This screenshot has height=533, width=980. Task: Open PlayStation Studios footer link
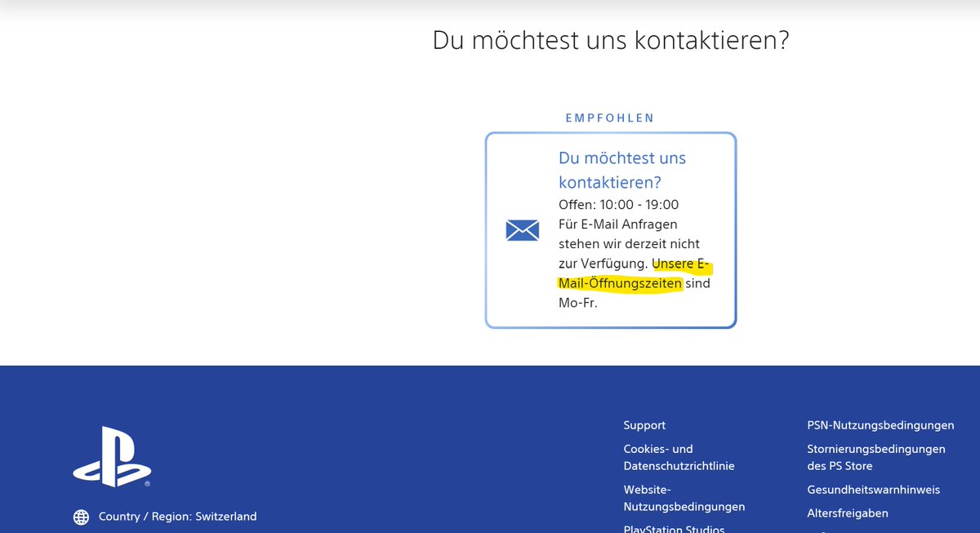click(x=674, y=528)
